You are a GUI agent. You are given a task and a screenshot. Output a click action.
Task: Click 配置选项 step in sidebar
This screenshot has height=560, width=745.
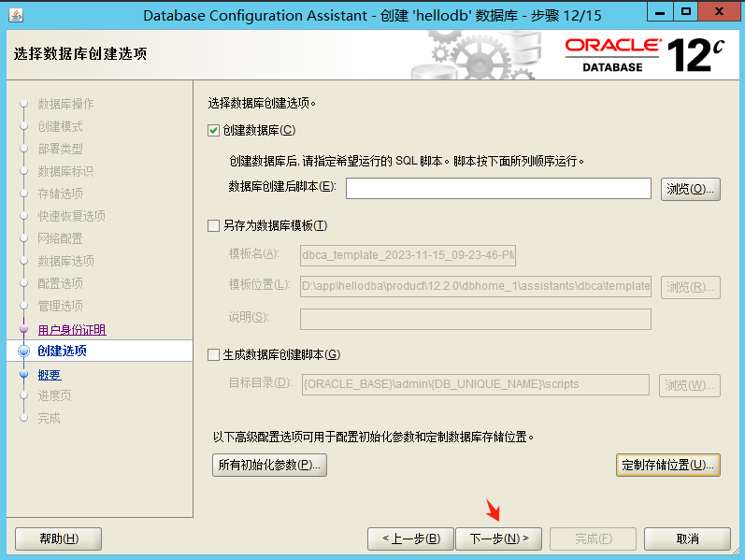[60, 283]
